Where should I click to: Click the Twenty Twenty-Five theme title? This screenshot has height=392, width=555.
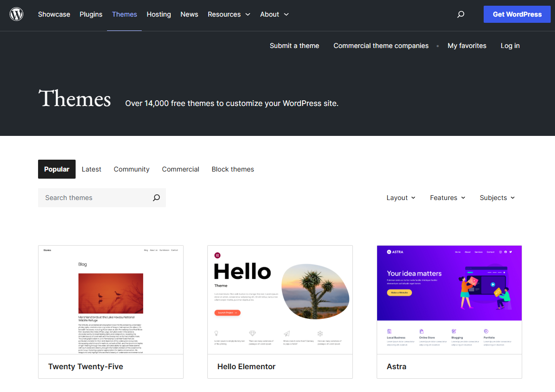86,366
